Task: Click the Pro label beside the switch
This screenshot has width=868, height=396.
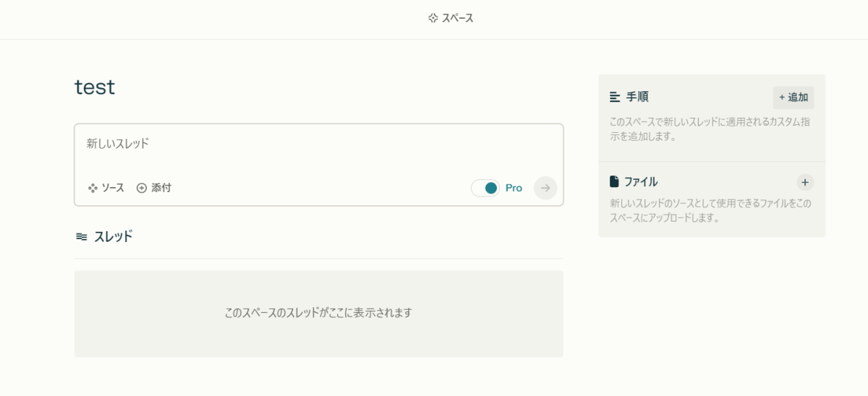Action: [x=514, y=188]
